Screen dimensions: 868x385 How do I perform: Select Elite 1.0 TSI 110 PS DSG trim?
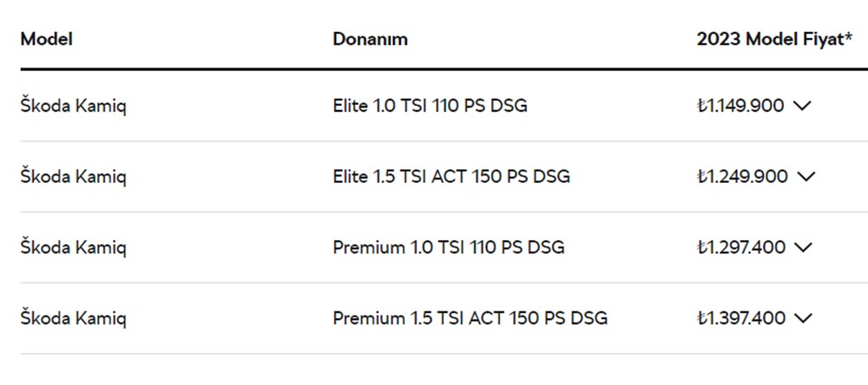tap(430, 106)
